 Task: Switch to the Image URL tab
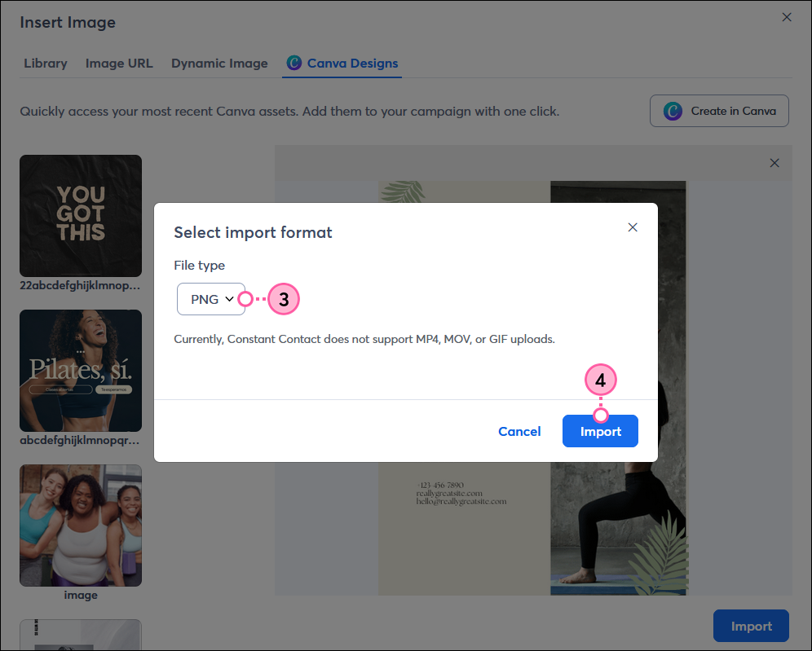[x=119, y=63]
